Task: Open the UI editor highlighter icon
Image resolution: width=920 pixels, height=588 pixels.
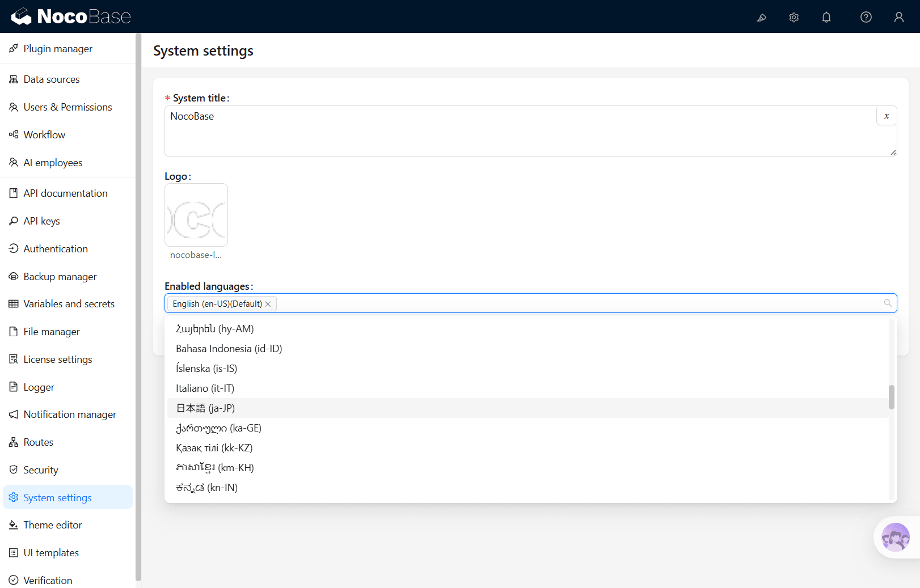Action: tap(761, 17)
